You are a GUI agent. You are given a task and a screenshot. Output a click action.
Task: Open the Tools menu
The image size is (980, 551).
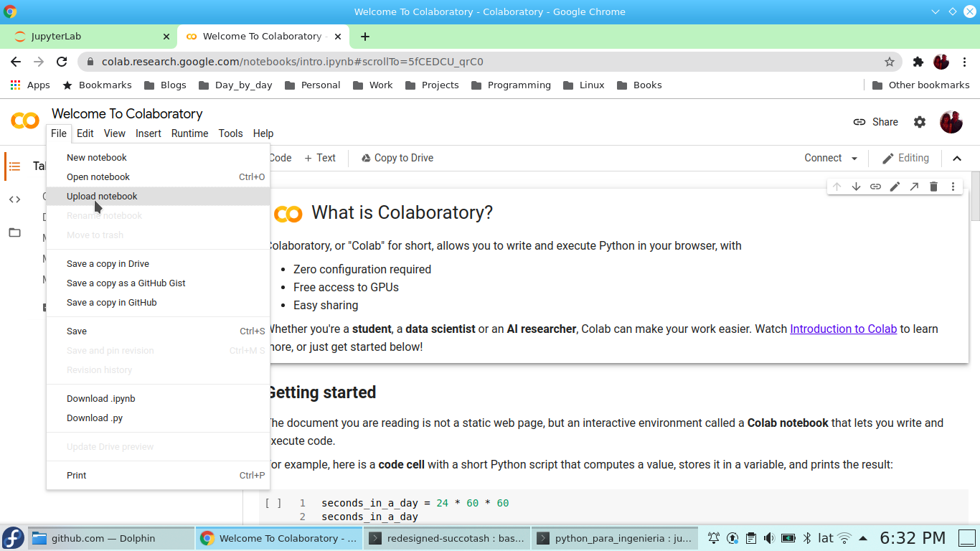pyautogui.click(x=231, y=133)
